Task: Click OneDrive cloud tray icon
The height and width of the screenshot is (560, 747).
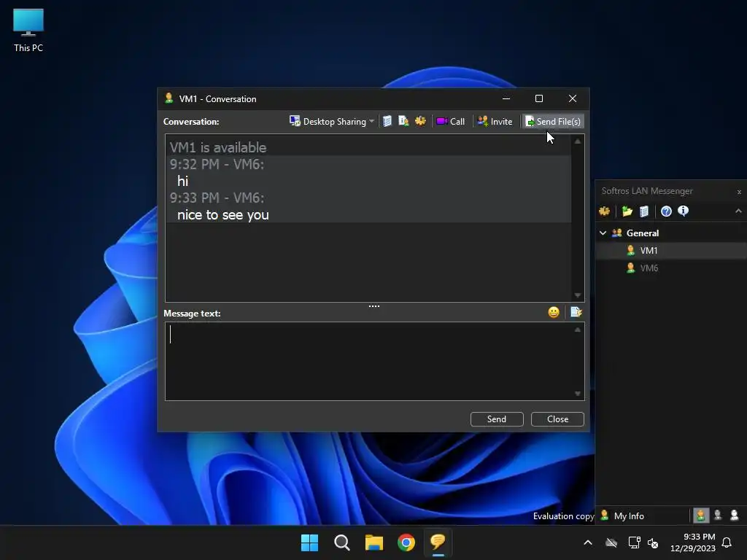Action: pyautogui.click(x=611, y=542)
